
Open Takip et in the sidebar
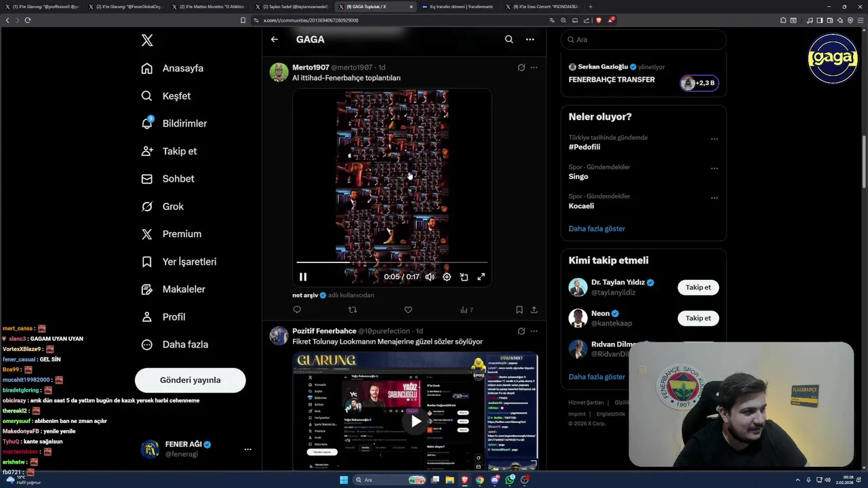169,151
